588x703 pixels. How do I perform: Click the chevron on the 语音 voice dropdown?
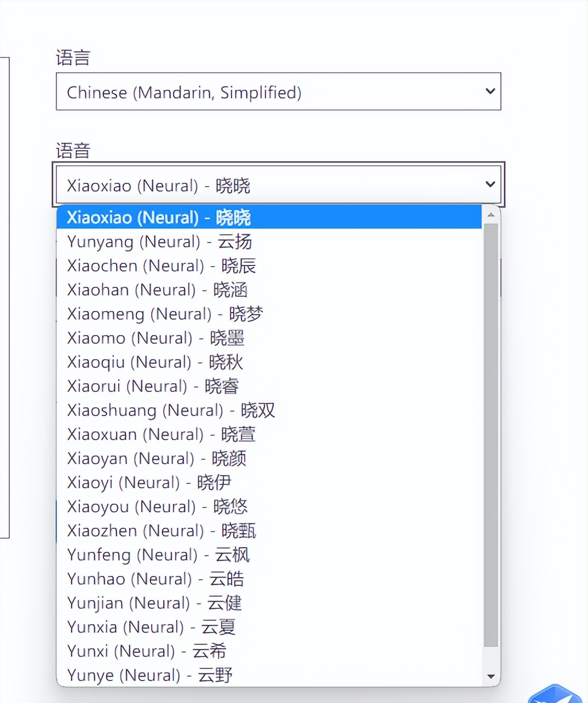489,185
